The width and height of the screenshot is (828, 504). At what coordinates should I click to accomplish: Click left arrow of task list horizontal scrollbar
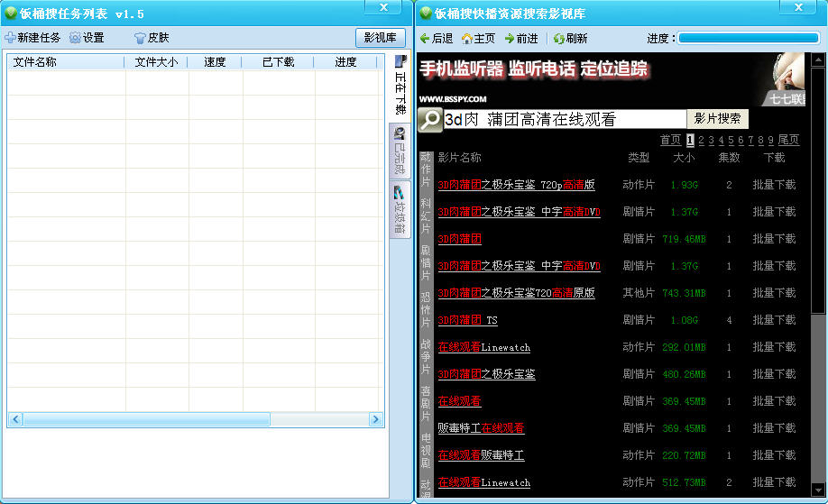coord(15,419)
